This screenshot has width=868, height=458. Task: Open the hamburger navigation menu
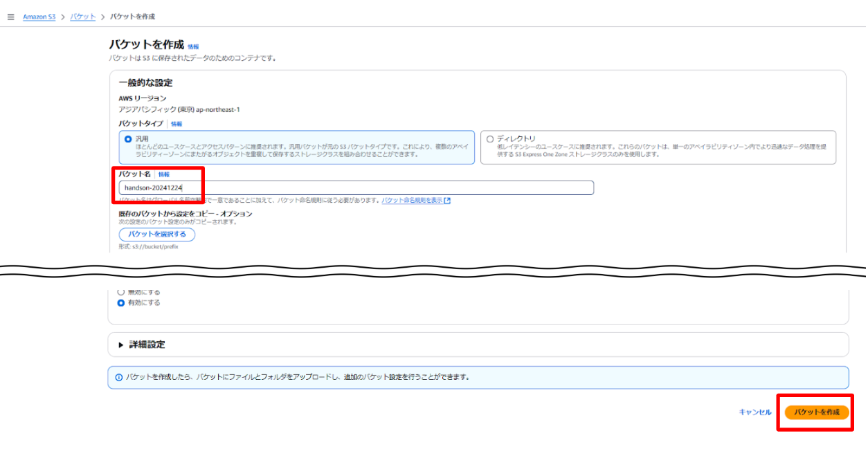(10, 17)
